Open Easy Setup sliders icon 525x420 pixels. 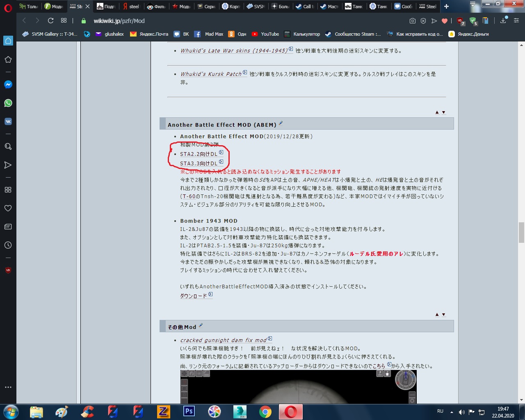coord(516,21)
